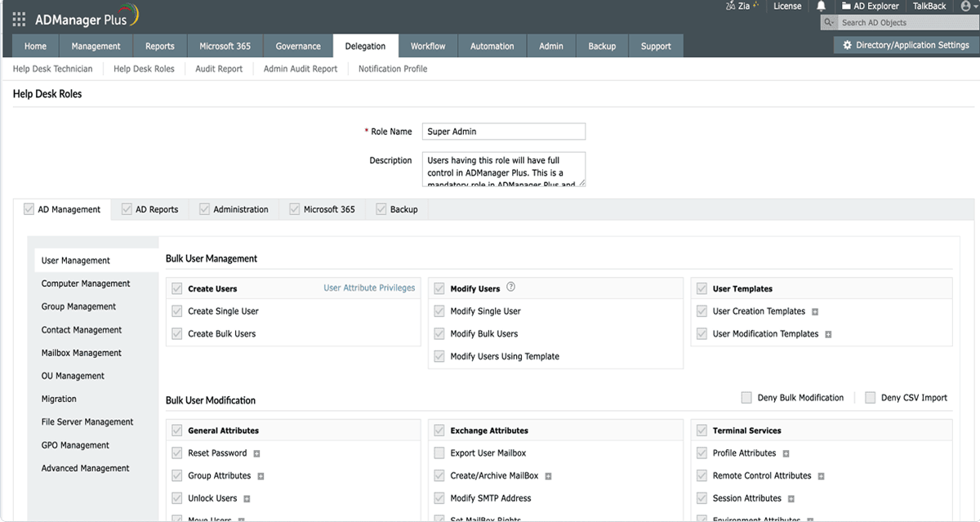The image size is (980, 522).
Task: Open AD Explorer
Action: [x=871, y=6]
